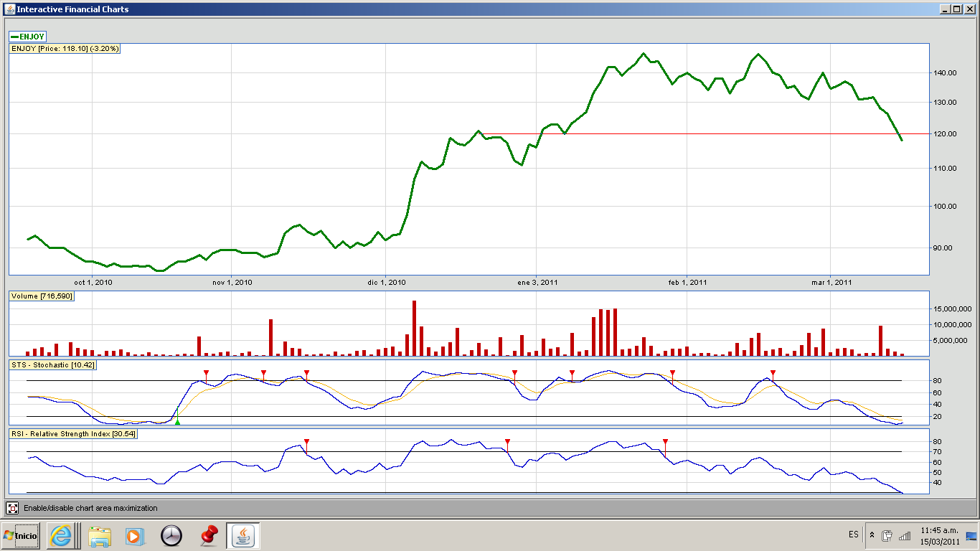The image size is (980, 551).
Task: Open the clock application taskbar icon
Action: coord(171,535)
